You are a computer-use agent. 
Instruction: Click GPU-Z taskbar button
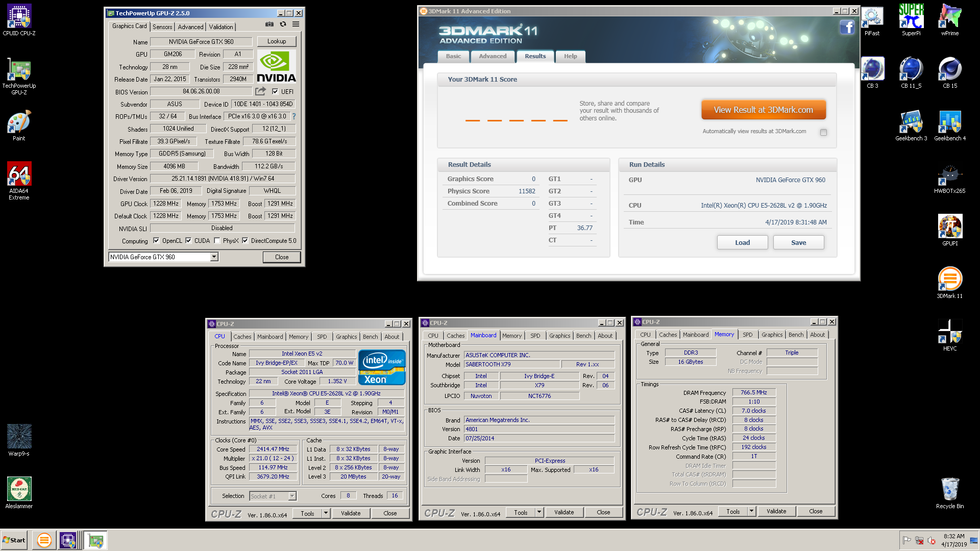click(95, 540)
